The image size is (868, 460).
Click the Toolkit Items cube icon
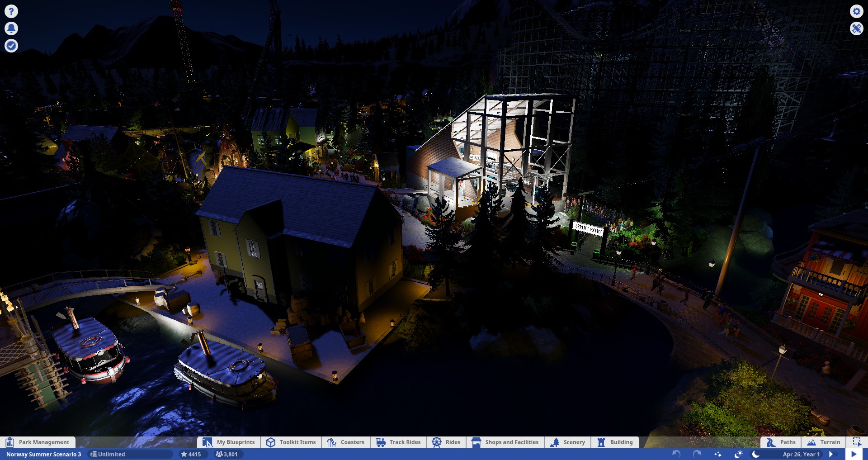pyautogui.click(x=271, y=442)
